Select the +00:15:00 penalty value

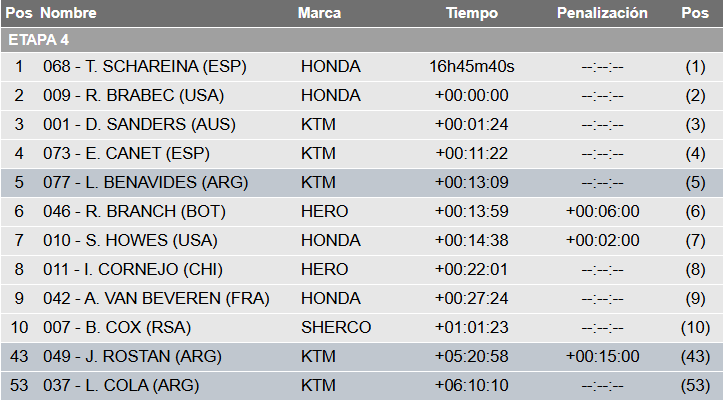click(602, 357)
